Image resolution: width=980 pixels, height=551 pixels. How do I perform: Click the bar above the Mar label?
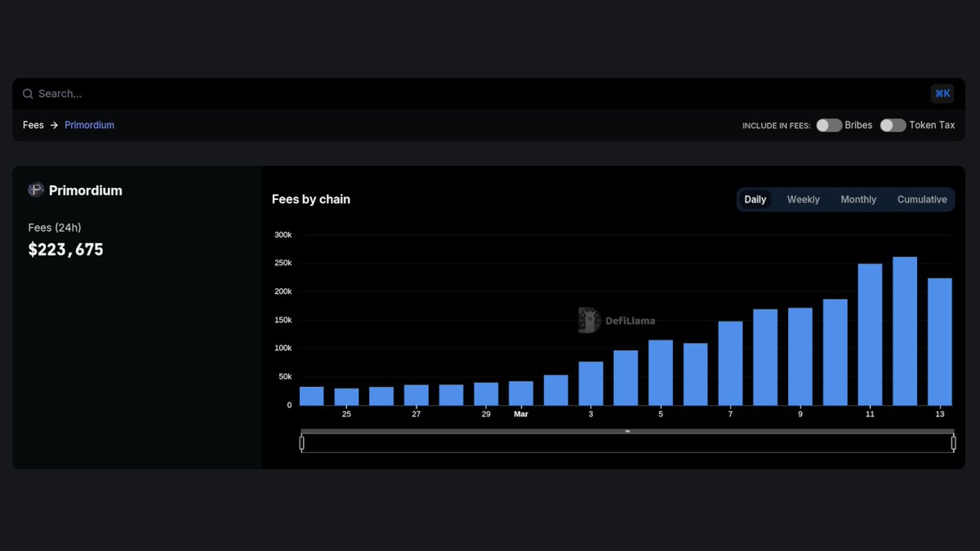tap(521, 393)
